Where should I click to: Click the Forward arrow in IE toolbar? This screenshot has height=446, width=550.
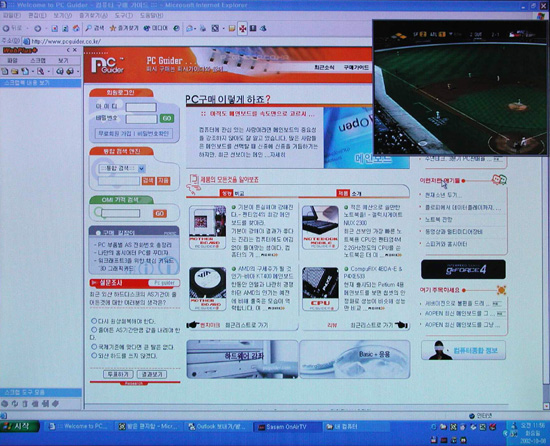coord(37,29)
